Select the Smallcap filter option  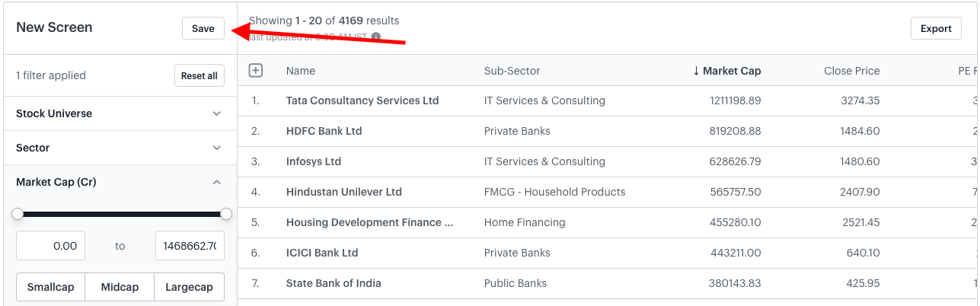(50, 287)
